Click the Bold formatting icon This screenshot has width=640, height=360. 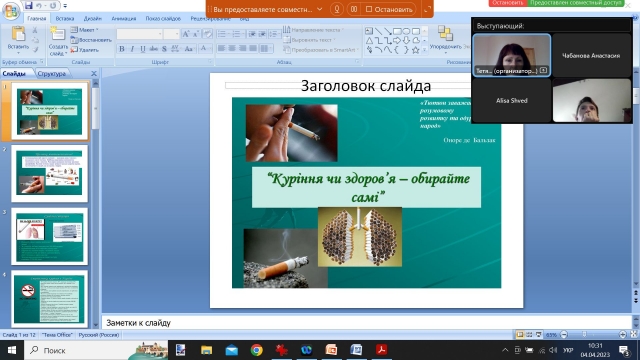coord(122,49)
